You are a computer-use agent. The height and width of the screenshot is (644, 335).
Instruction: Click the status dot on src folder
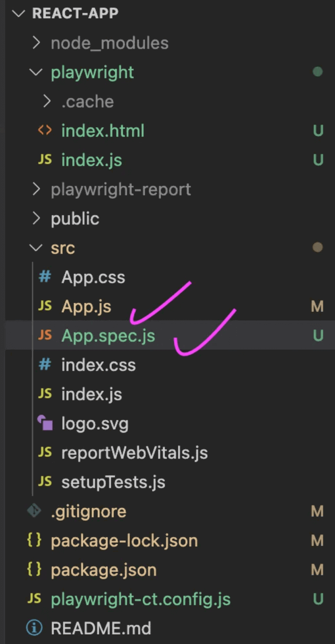(x=318, y=248)
